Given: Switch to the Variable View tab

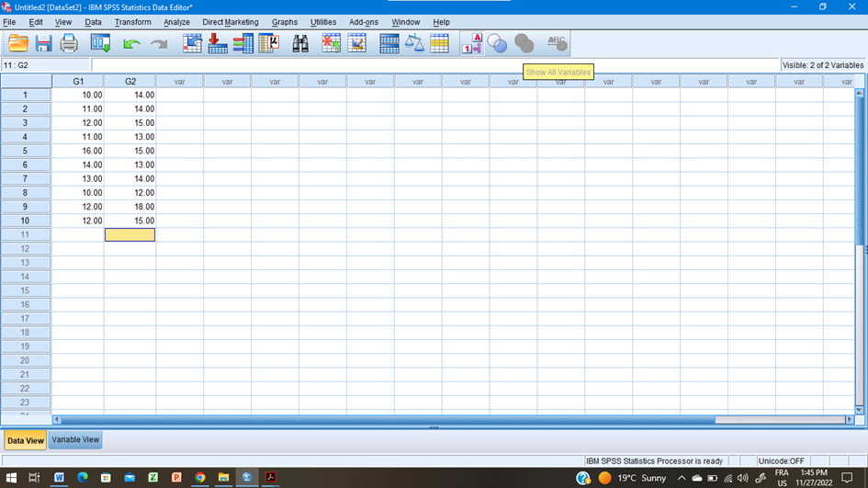Looking at the screenshot, I should pos(75,440).
